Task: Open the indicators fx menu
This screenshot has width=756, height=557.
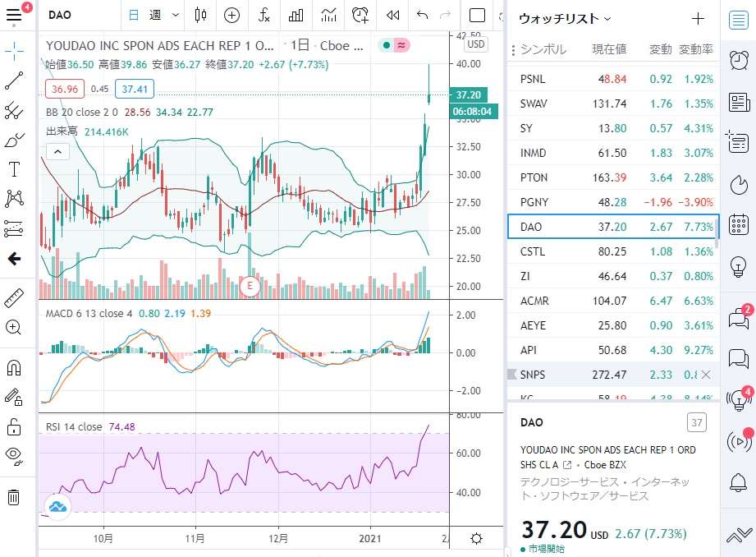Action: (x=263, y=15)
